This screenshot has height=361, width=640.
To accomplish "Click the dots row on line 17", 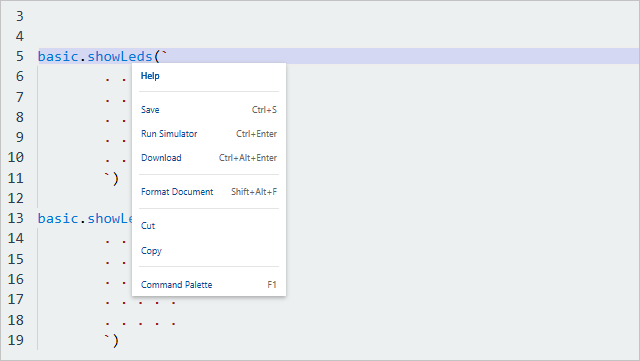I will point(140,303).
